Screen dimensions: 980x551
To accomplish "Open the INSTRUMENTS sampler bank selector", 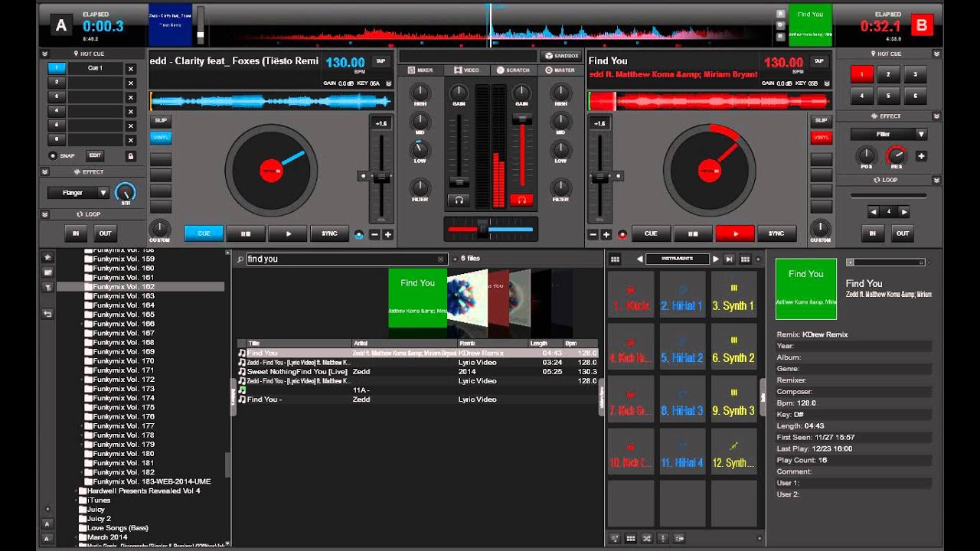I will 678,259.
